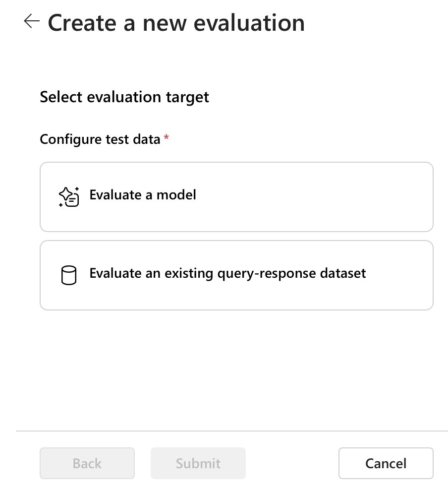
Task: Click the Evaluate a model label text
Action: 143,195
